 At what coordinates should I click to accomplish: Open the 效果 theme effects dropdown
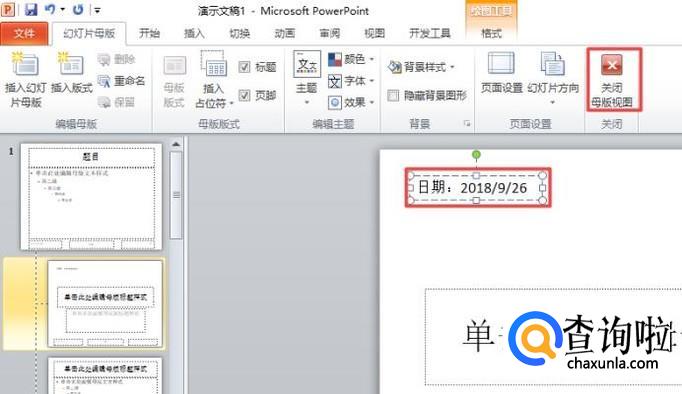coord(351,103)
